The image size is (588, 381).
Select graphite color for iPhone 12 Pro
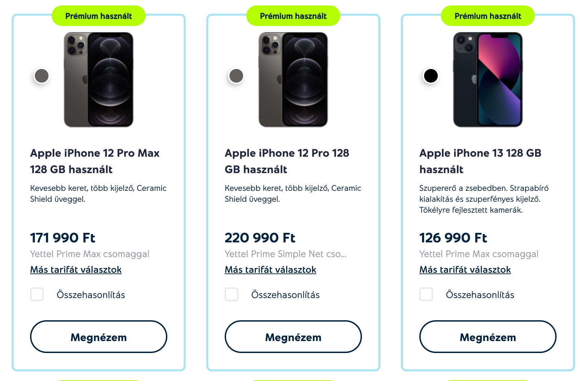coord(236,76)
